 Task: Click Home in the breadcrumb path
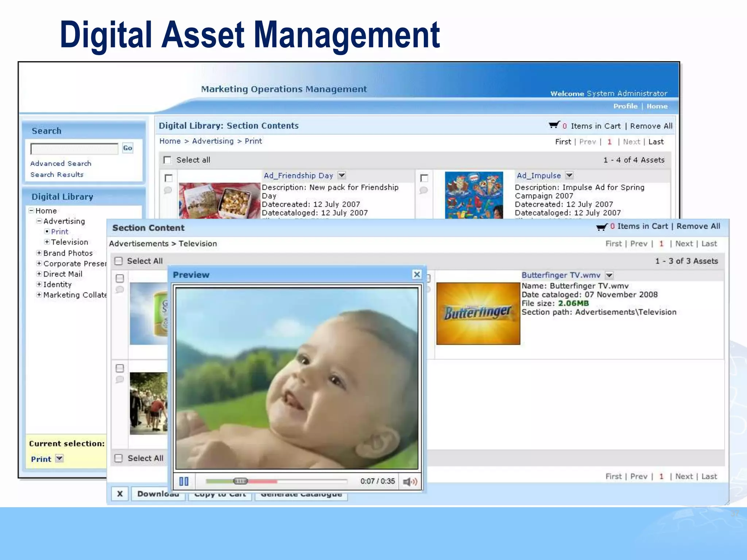pos(170,141)
